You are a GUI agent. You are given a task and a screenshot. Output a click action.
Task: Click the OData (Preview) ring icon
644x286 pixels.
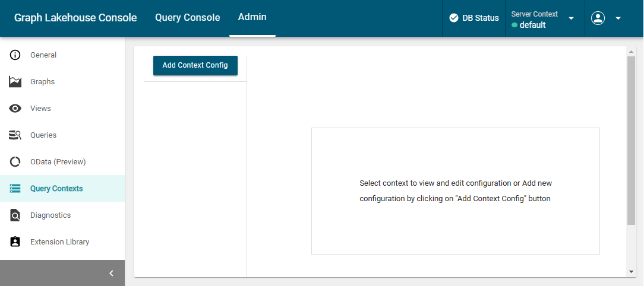point(15,162)
